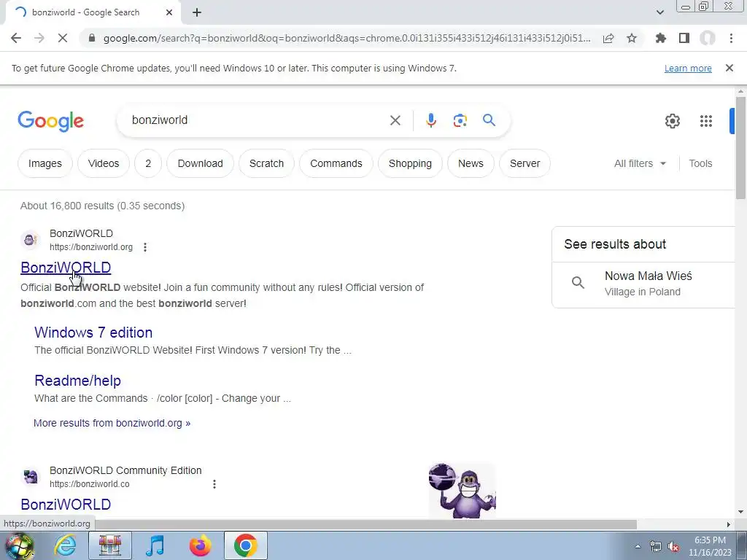Open the network tray icon
747x560 pixels.
tap(656, 547)
